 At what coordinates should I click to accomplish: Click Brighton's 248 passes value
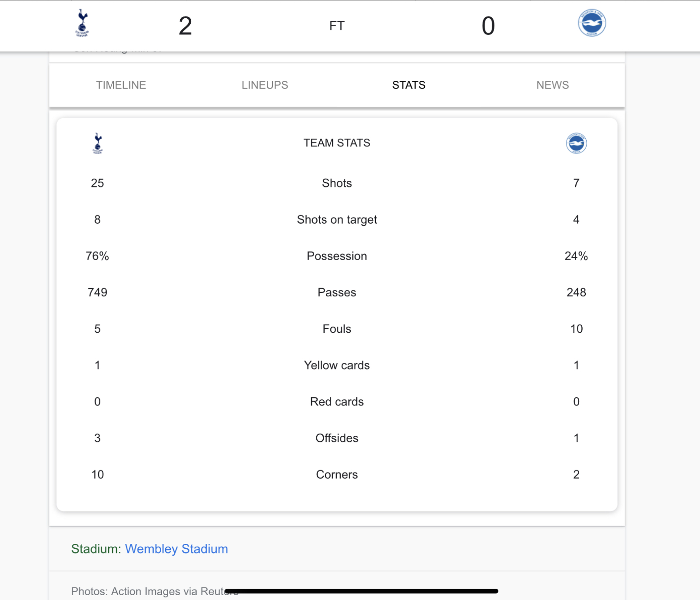click(576, 292)
